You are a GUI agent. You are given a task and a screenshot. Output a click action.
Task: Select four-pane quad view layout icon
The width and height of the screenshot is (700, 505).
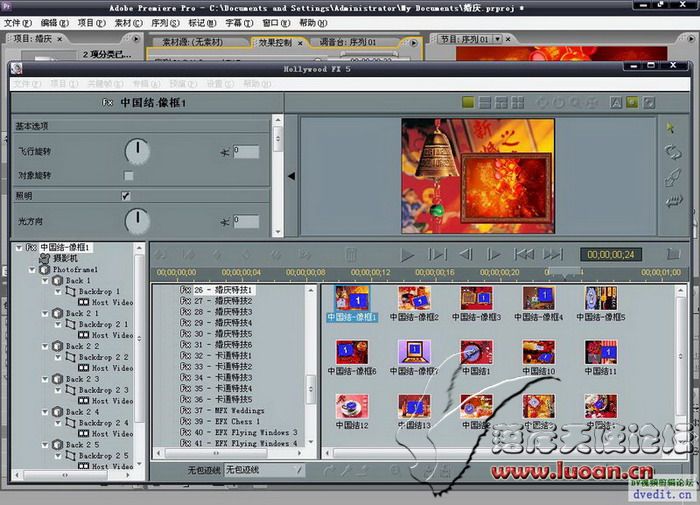coord(518,103)
